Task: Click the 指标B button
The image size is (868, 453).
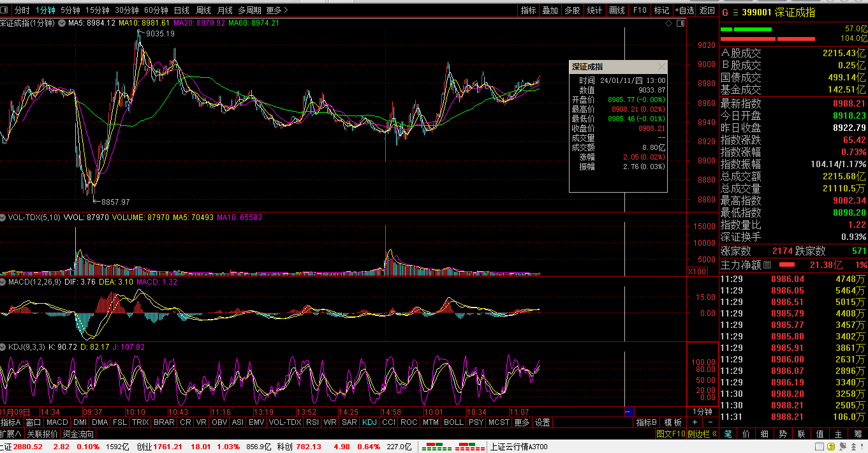Action: coord(646,422)
